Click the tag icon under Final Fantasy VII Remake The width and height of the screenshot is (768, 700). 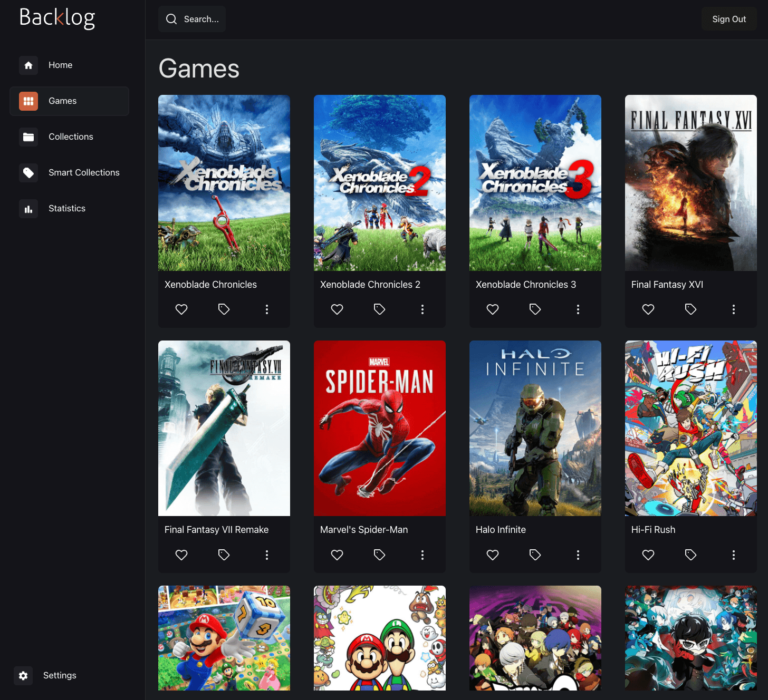pos(224,555)
